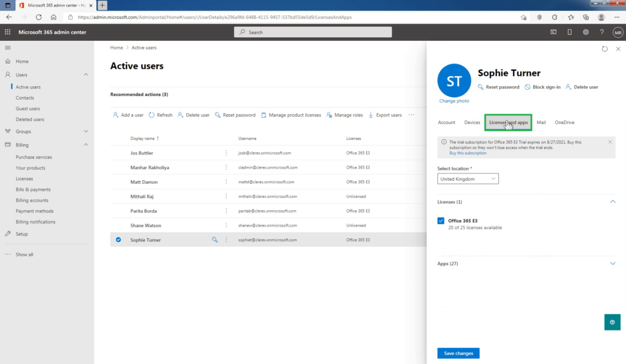Toggle the navigation menu hamburger icon
Viewport: 626px width, 364px height.
pos(7,48)
